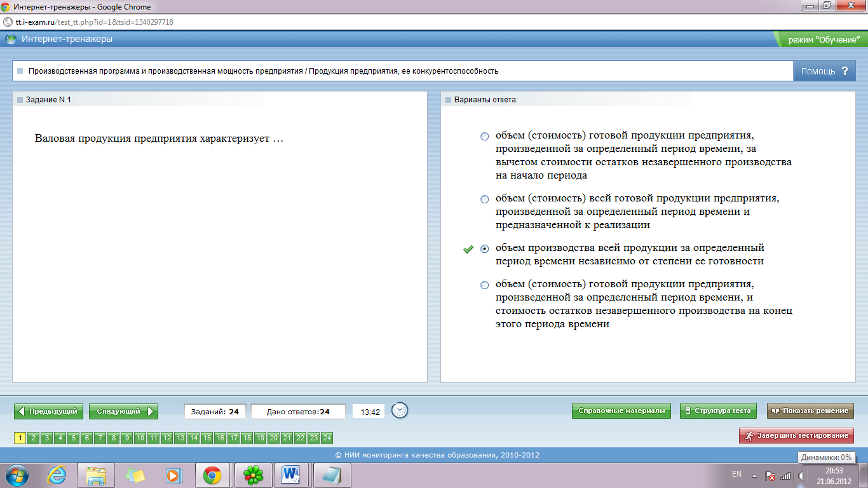This screenshot has width=868, height=488.
Task: Switch to Google Chrome in the taskbar
Action: click(x=212, y=475)
